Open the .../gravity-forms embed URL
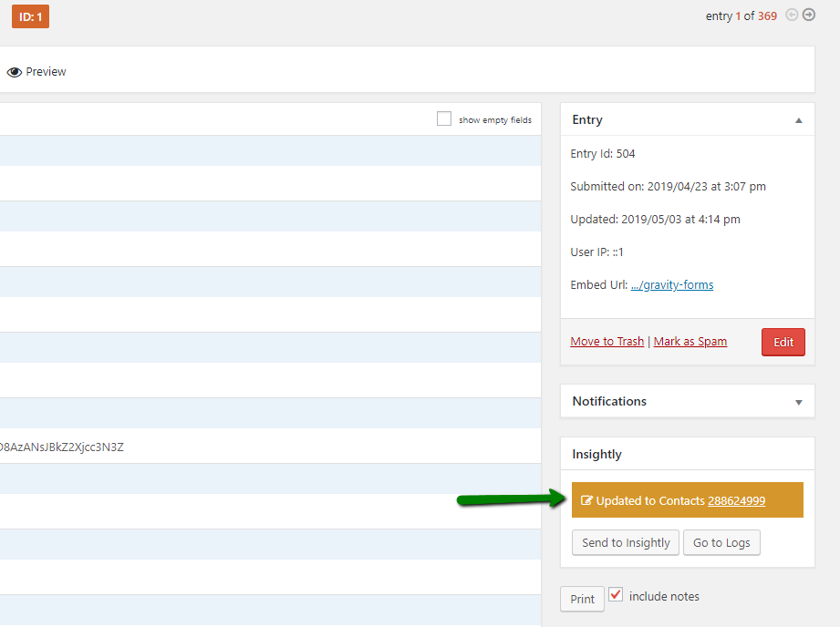The image size is (840, 627). pyautogui.click(x=672, y=285)
